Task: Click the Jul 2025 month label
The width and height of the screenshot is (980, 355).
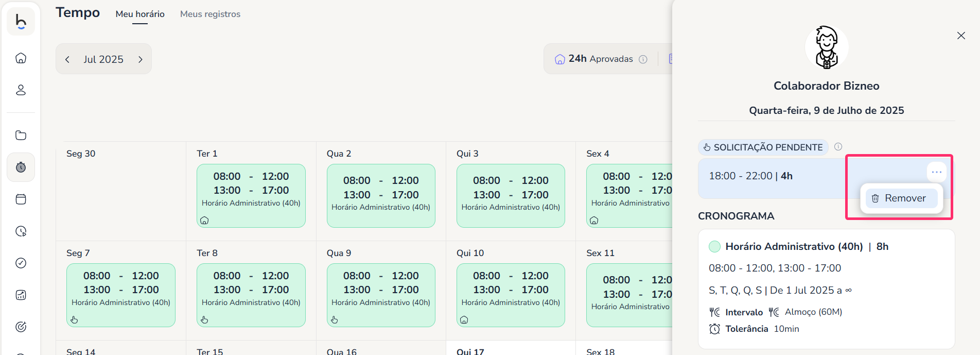Action: coord(103,60)
